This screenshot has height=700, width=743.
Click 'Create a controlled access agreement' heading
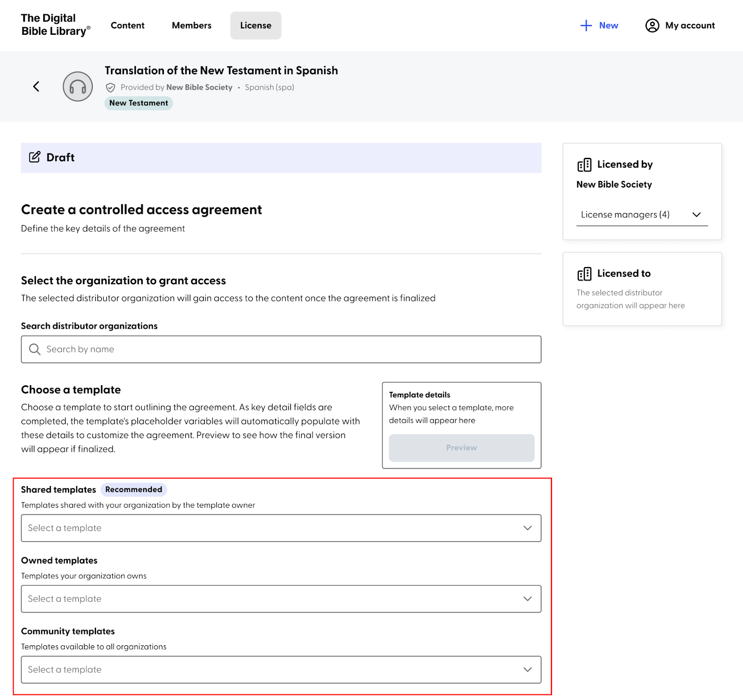(142, 210)
